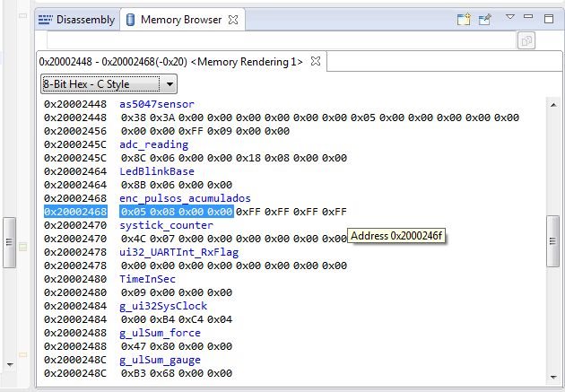Click the g_ui32SysClock symbol label
Image resolution: width=565 pixels, height=392 pixels.
[x=163, y=306]
